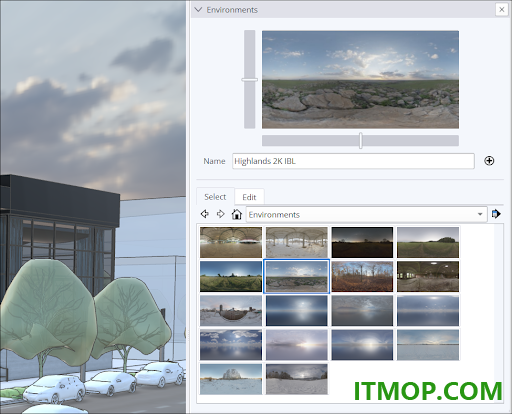Viewport: 512px width, 414px height.
Task: Select the selected highlands rocky thumbnail
Action: (297, 276)
